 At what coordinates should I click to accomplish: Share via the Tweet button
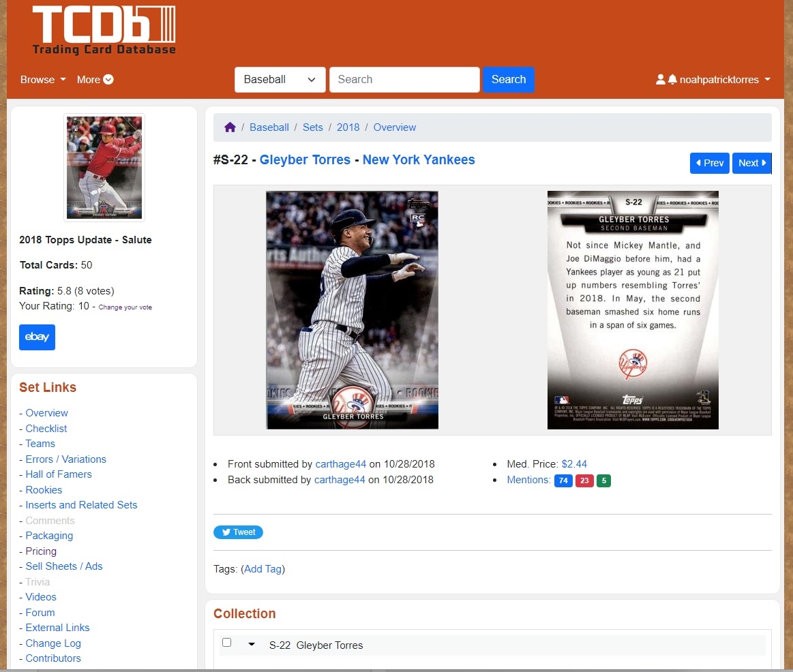coord(238,532)
